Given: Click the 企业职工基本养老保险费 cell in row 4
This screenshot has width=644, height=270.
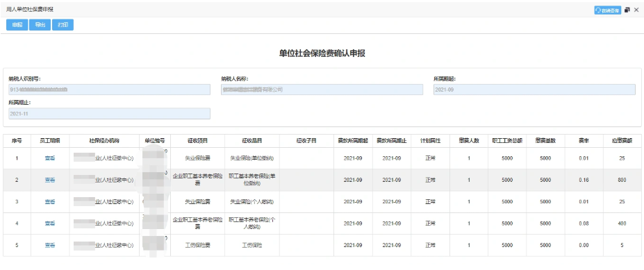Looking at the screenshot, I should coord(197,223).
